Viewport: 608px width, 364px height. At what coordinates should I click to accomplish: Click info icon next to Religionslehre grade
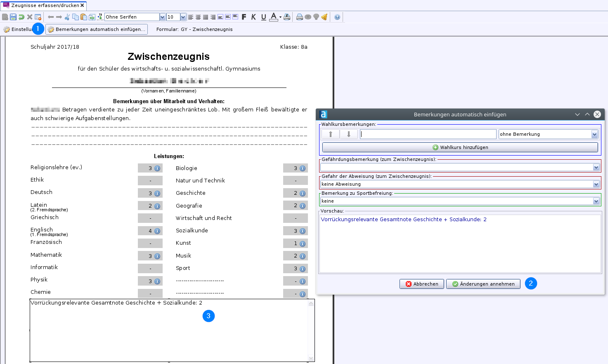[x=157, y=168]
